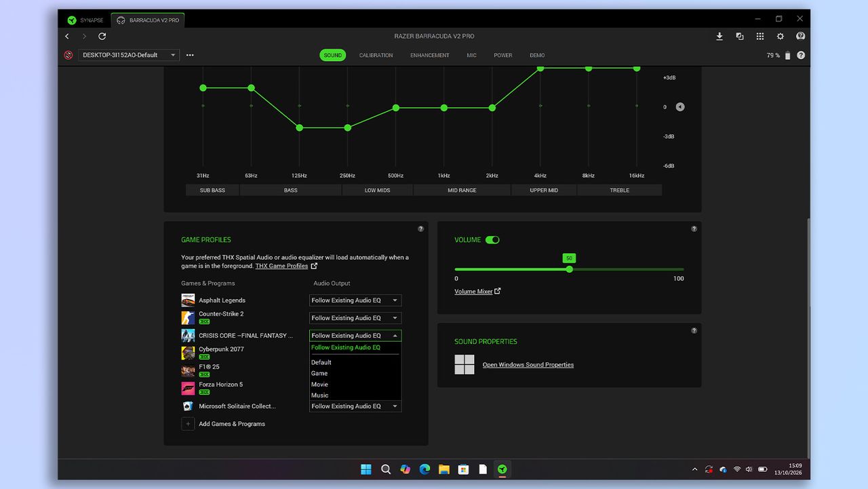Go back with the left arrow

click(67, 37)
